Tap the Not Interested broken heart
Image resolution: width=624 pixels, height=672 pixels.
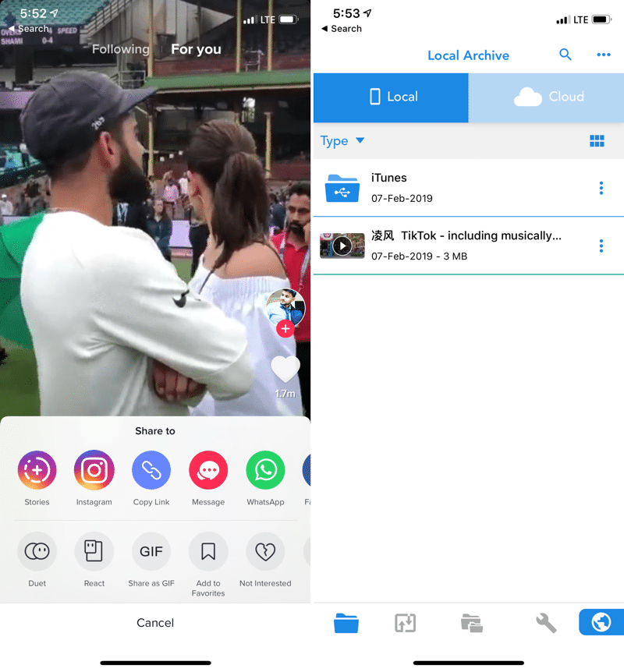point(265,552)
